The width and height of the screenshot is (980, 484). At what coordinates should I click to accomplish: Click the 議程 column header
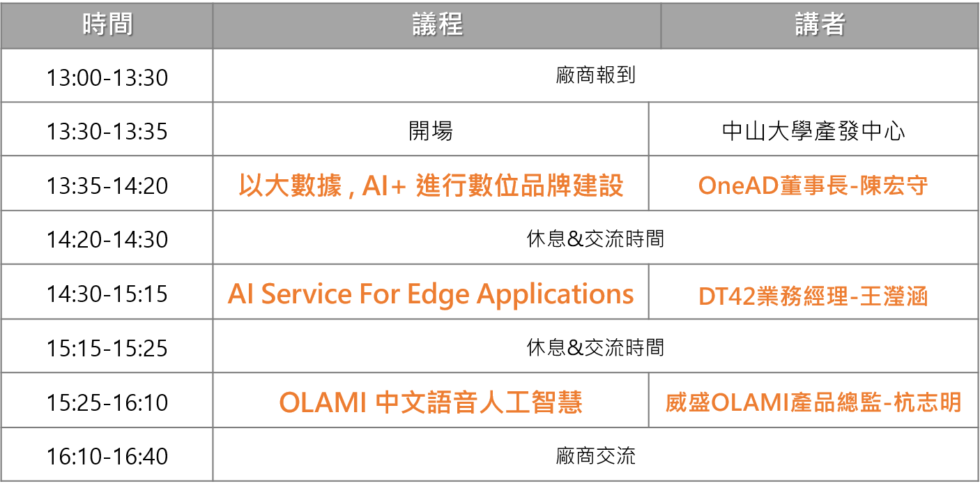pyautogui.click(x=437, y=25)
